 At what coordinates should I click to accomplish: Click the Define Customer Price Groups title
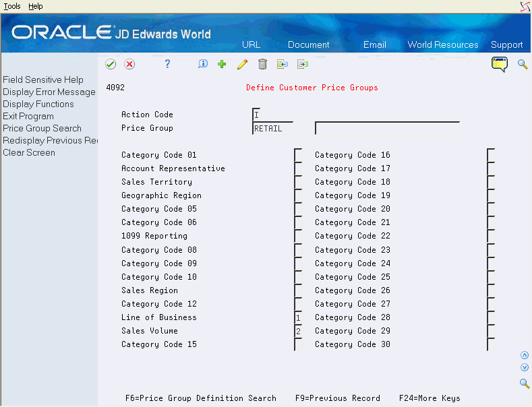tap(312, 88)
